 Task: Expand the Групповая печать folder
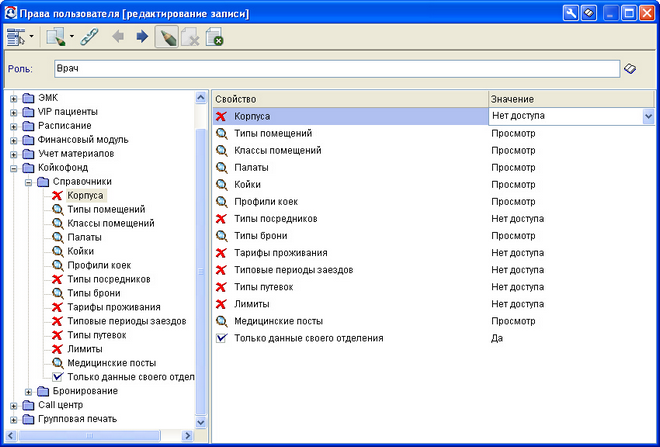[13, 420]
